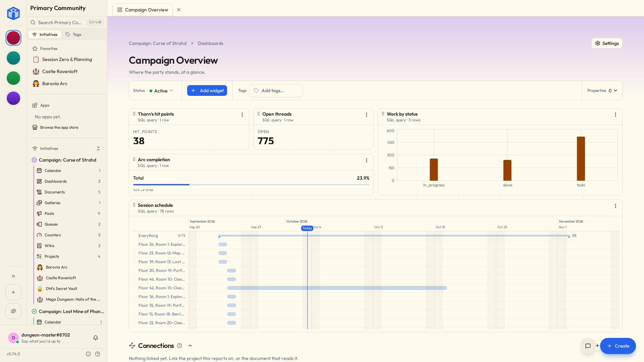Screen dimensions: 644x362
Task: Click the Search Primary Community field
Action: point(67,22)
